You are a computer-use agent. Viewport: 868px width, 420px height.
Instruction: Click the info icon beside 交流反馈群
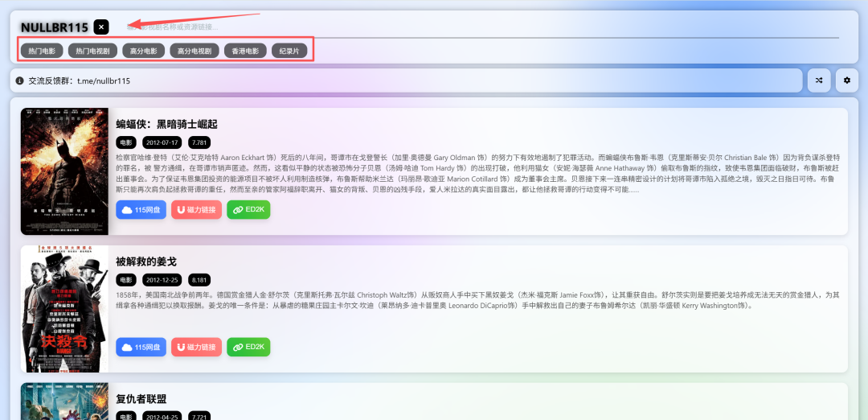point(20,81)
